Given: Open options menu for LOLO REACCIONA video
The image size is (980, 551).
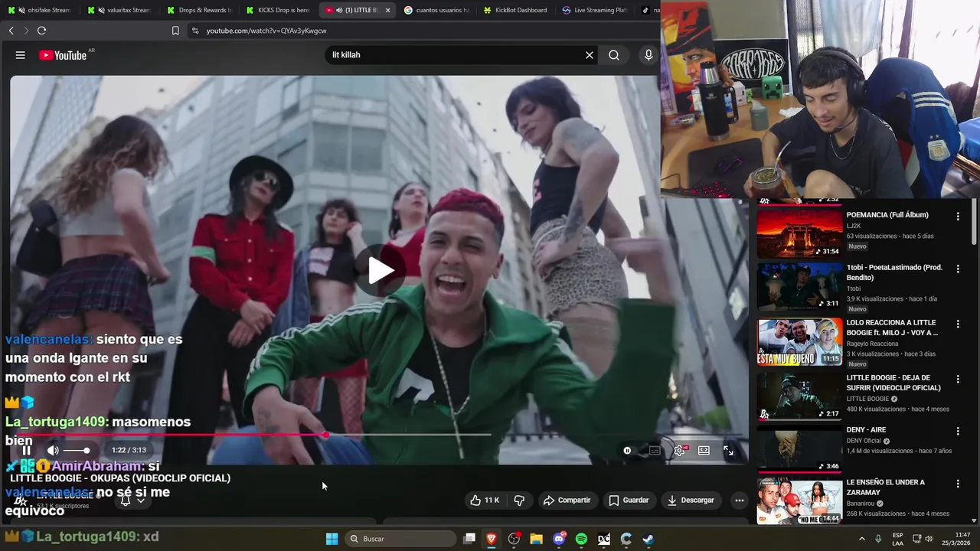Looking at the screenshot, I should [x=957, y=324].
